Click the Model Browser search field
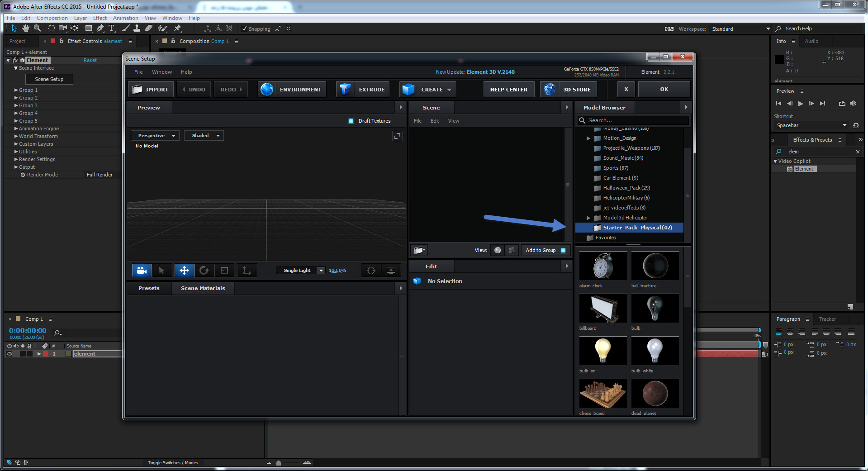868x471 pixels. point(633,120)
